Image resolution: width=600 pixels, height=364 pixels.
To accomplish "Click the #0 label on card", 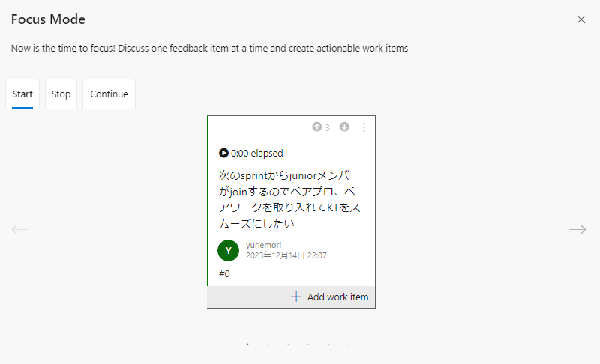I will [x=224, y=274].
